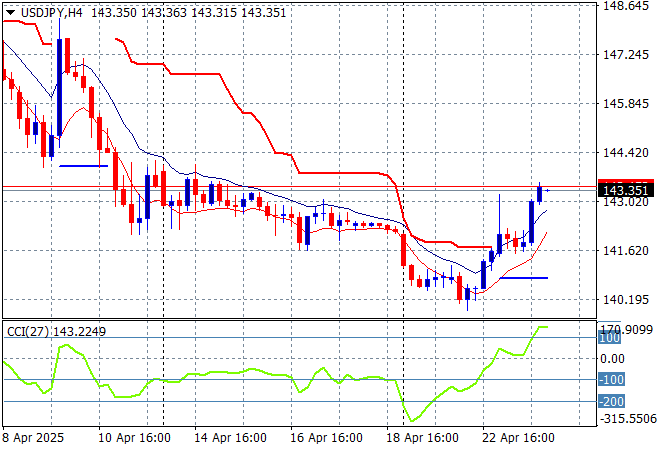Select the tall blue candle at chart top-left
Viewport: 660px width, 450px height.
(59, 87)
